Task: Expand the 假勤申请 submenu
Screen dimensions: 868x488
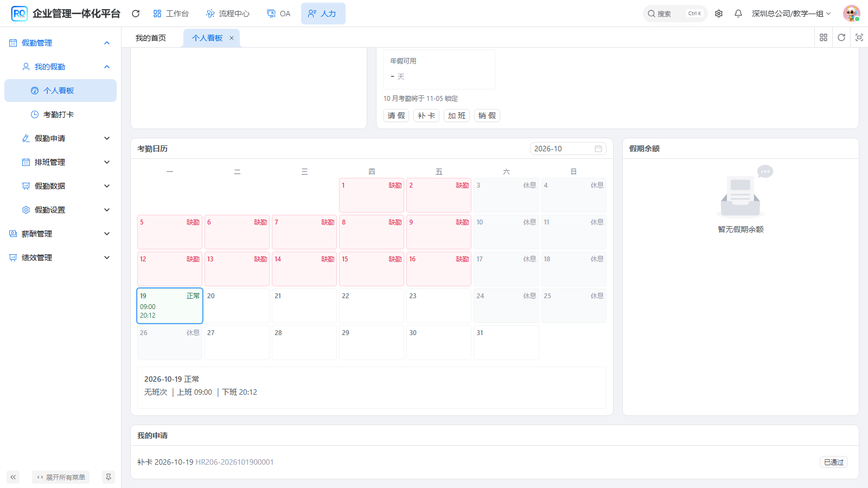Action: (60, 138)
